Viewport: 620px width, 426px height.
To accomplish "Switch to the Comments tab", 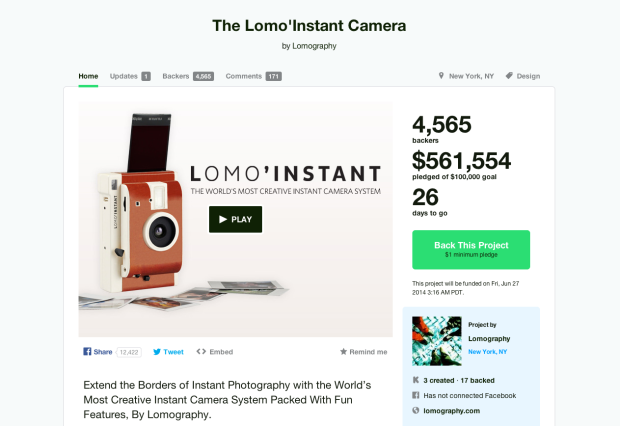I will 253,76.
